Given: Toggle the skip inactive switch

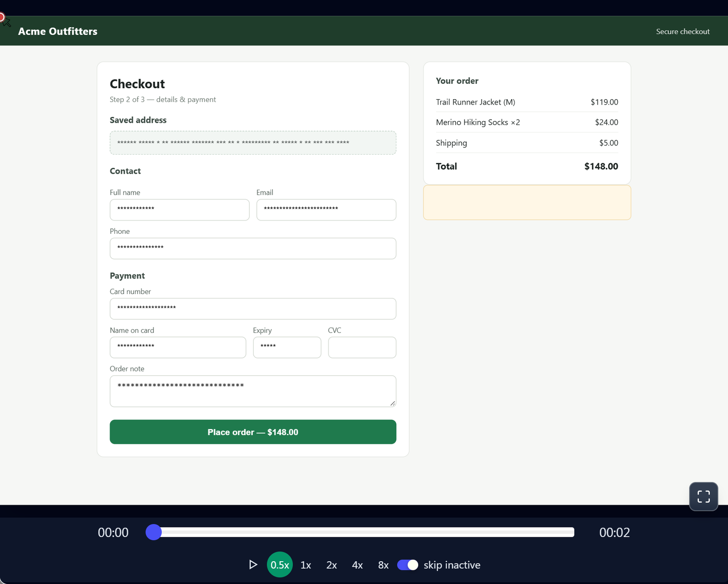Looking at the screenshot, I should coord(408,564).
